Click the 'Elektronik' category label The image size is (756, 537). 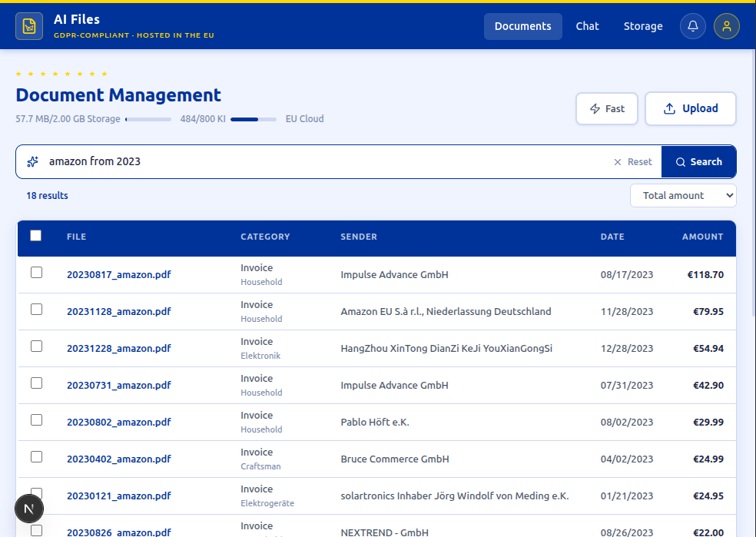pyautogui.click(x=260, y=356)
